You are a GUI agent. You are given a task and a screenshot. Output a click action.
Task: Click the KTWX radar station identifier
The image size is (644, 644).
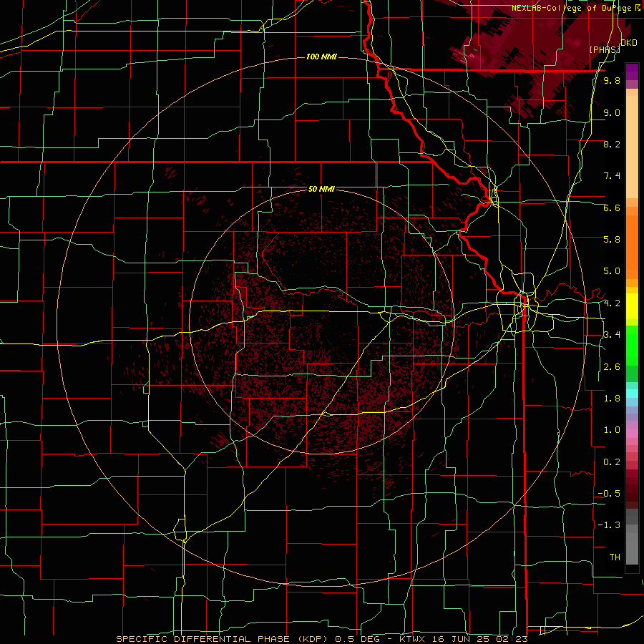click(x=411, y=639)
